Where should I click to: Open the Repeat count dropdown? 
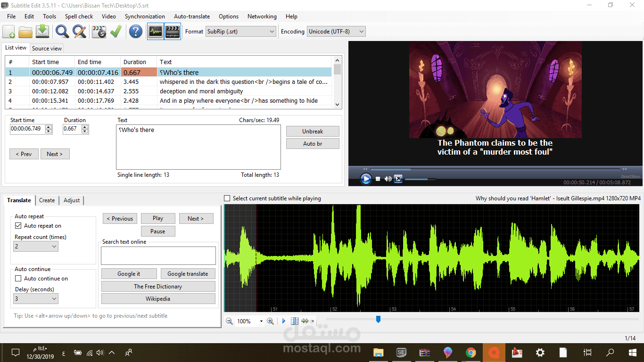(36, 247)
